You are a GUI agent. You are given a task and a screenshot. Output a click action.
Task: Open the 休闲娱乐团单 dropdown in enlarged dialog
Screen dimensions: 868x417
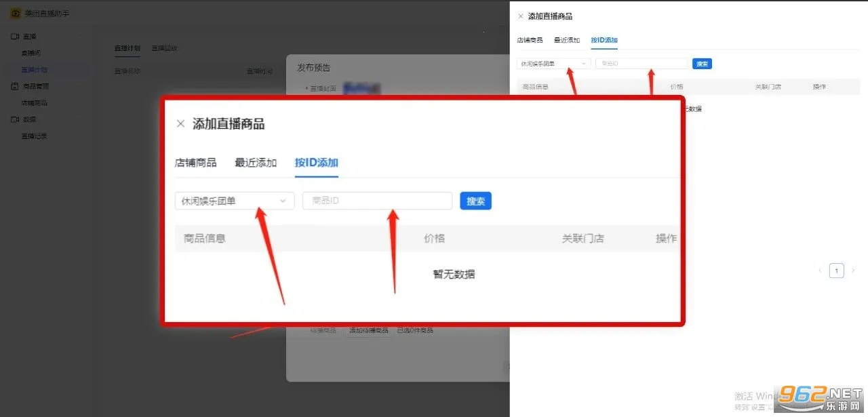(x=234, y=201)
